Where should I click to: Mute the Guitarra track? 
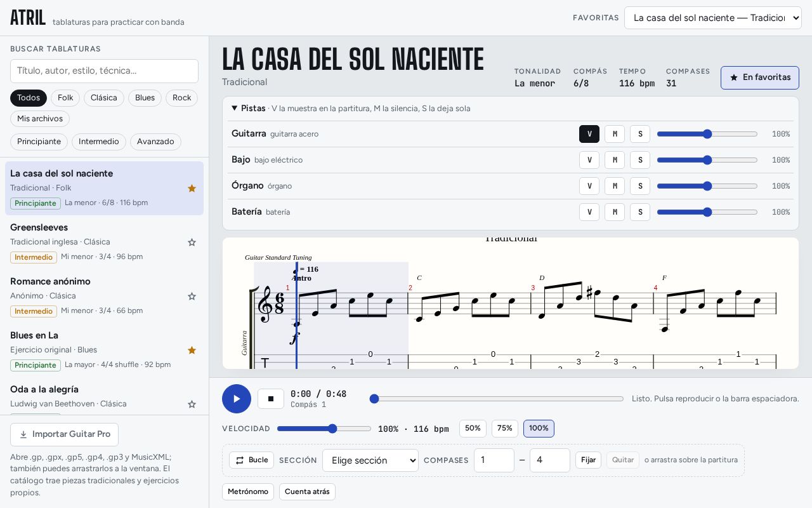pos(615,134)
